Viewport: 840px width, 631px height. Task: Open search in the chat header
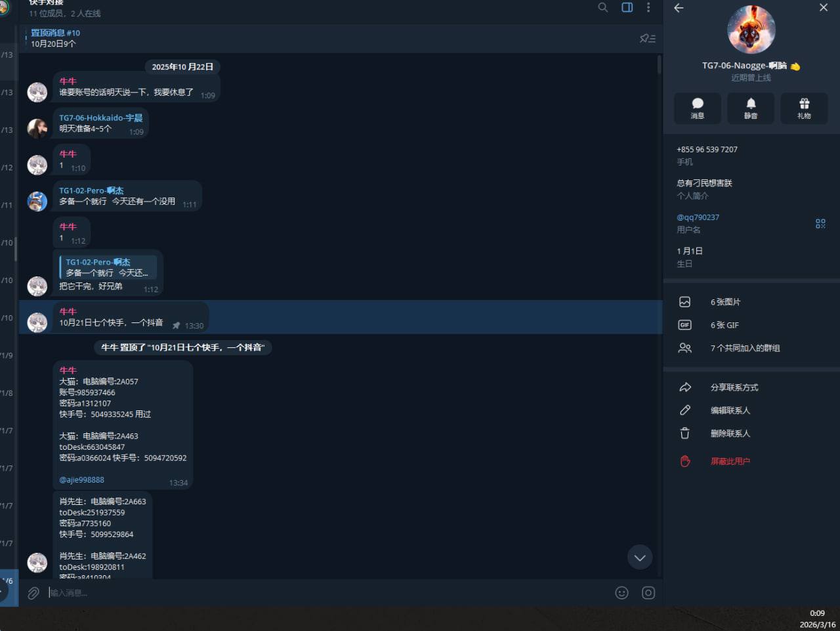(x=602, y=7)
